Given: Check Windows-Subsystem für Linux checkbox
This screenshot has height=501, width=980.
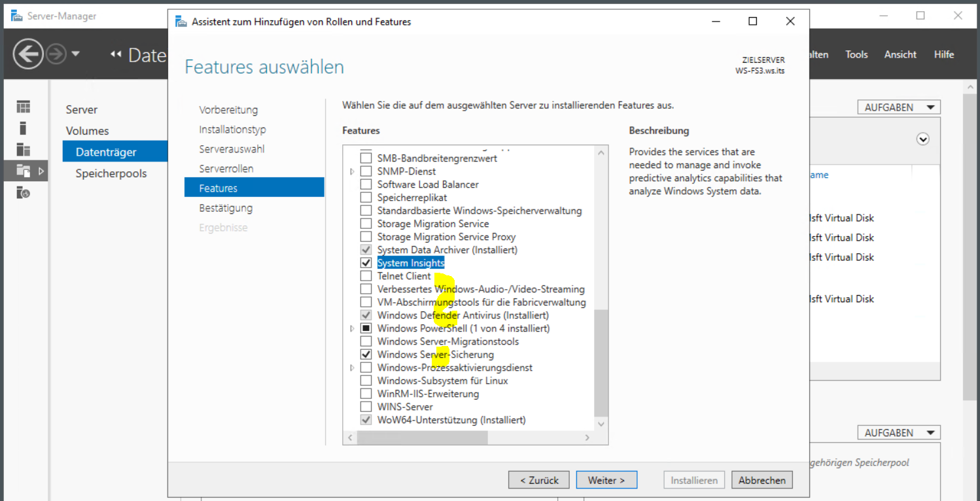Looking at the screenshot, I should click(366, 381).
